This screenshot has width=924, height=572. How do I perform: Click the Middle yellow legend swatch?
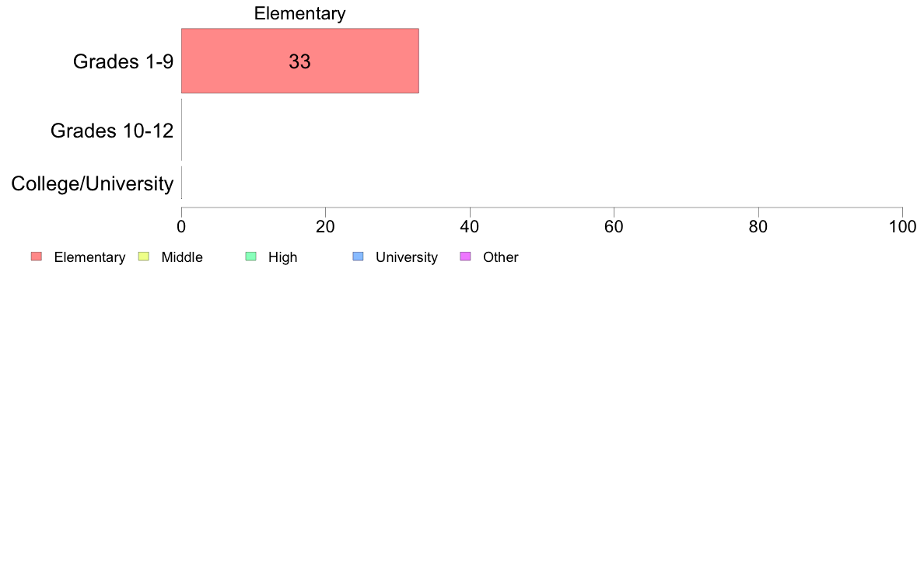[143, 256]
